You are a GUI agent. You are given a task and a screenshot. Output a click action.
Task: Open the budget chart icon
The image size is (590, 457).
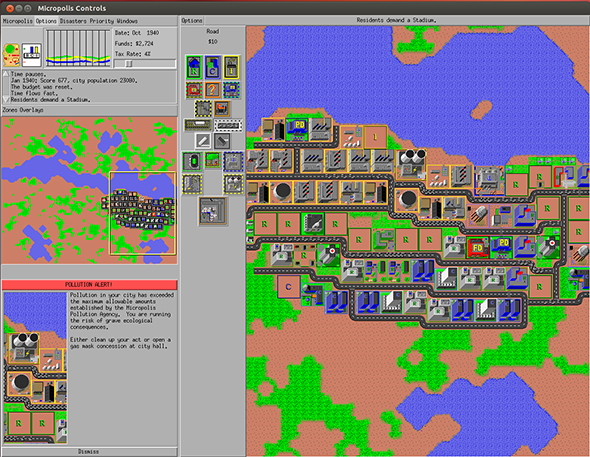(x=32, y=55)
